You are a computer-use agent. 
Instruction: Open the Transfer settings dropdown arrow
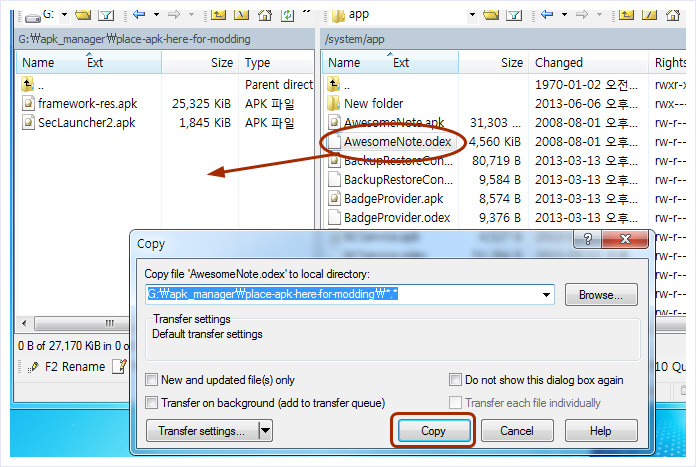click(x=265, y=431)
